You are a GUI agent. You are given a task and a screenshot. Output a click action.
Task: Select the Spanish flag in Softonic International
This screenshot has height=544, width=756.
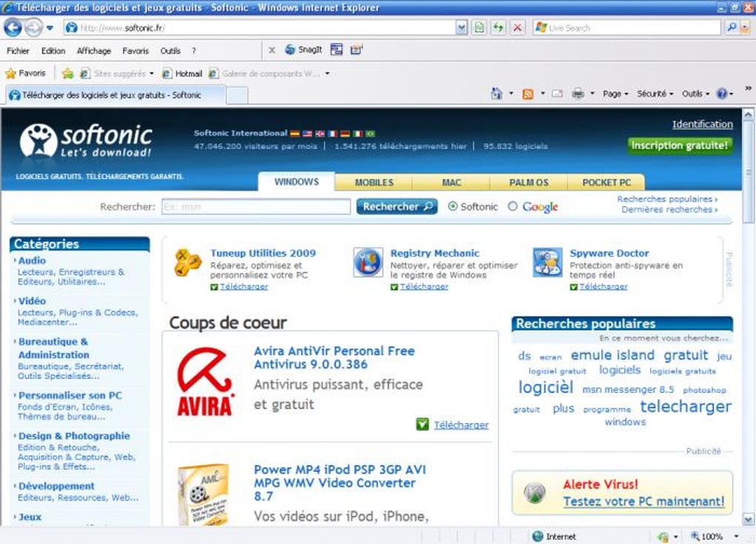[294, 133]
